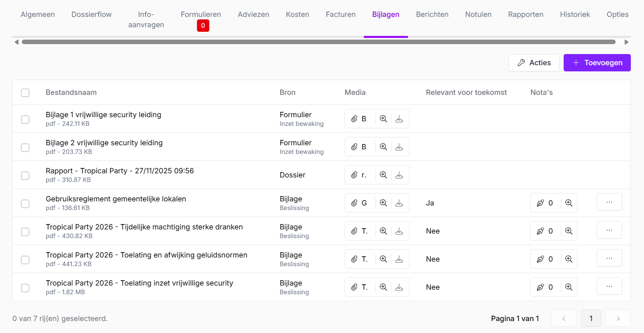Tick checkbox for Gebruiksreglement gemeentelijke lokalen

pyautogui.click(x=25, y=204)
